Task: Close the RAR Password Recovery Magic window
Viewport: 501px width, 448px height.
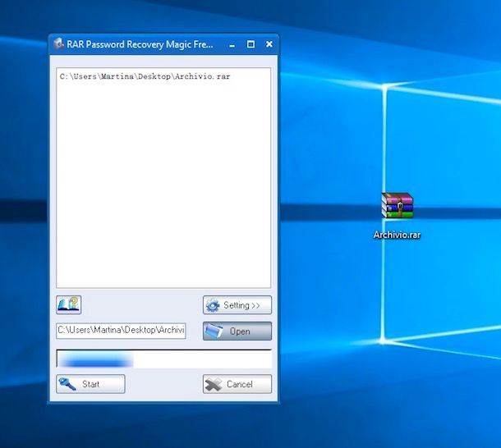Action: (x=269, y=44)
